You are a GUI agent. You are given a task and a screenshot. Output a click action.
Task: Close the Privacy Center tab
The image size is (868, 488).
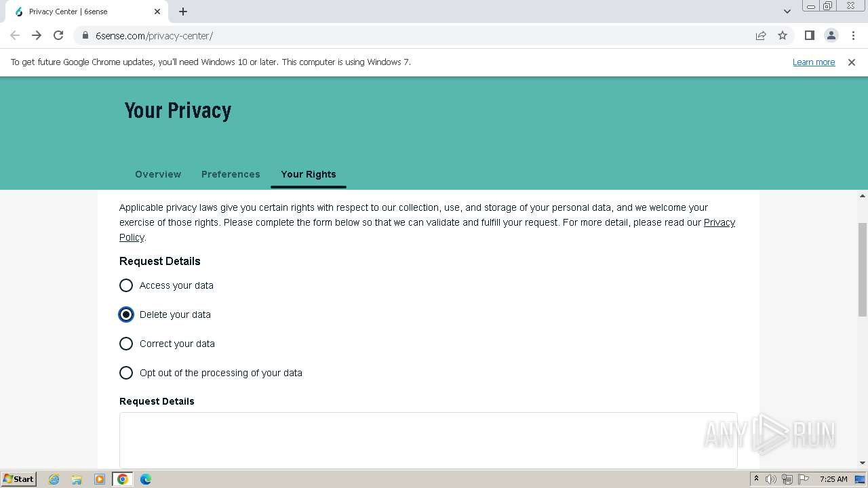[157, 12]
